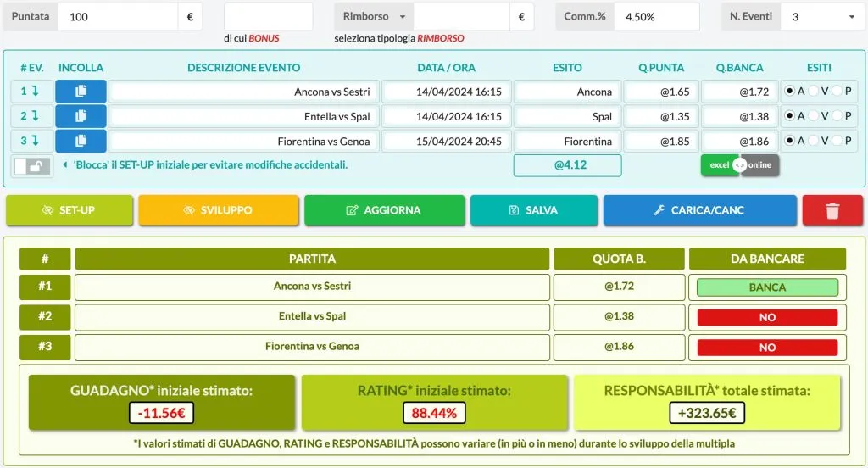The width and height of the screenshot is (868, 468).
Task: Open CARICA/CANC
Action: [700, 210]
